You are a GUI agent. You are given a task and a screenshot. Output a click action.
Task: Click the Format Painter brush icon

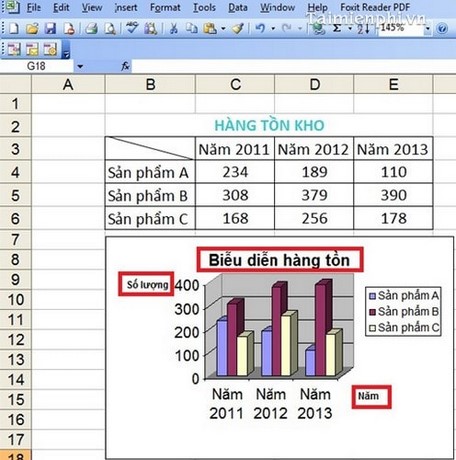tap(238, 29)
